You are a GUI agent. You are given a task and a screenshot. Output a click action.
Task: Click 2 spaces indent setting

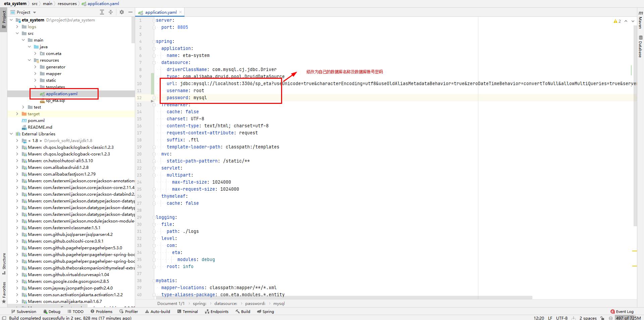point(588,318)
